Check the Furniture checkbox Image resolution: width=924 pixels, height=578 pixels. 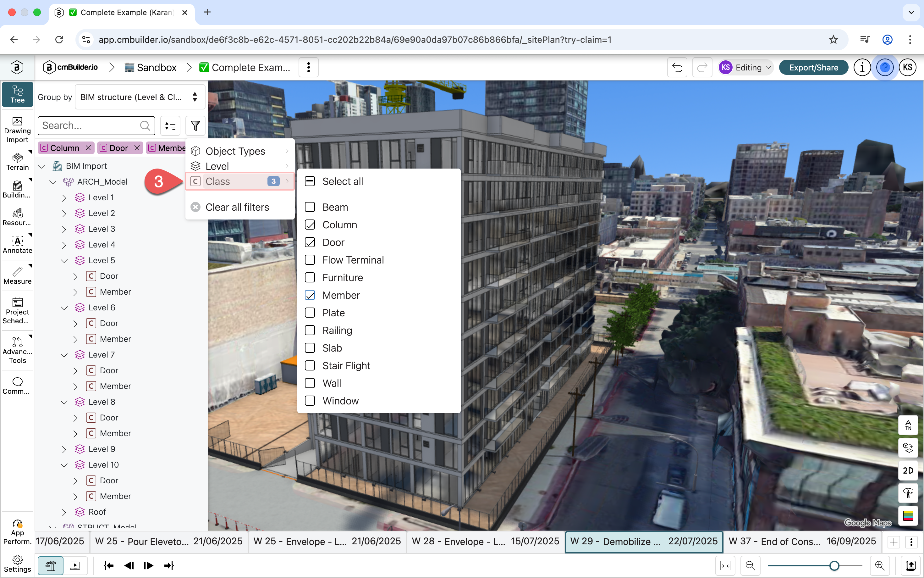(x=310, y=278)
